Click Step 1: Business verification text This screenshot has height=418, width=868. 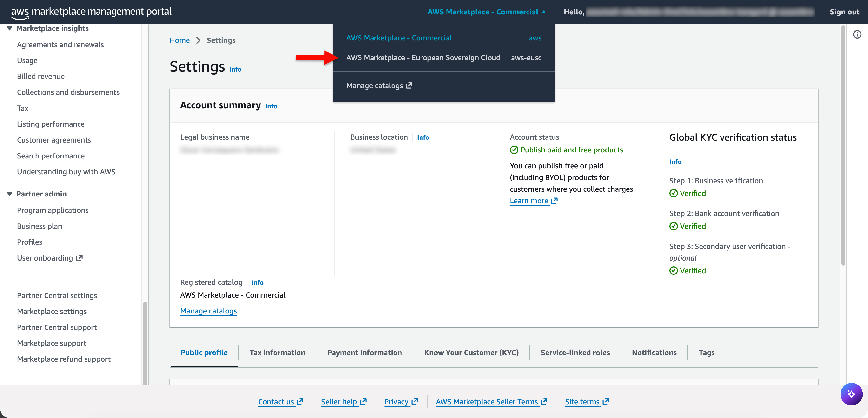tap(716, 181)
